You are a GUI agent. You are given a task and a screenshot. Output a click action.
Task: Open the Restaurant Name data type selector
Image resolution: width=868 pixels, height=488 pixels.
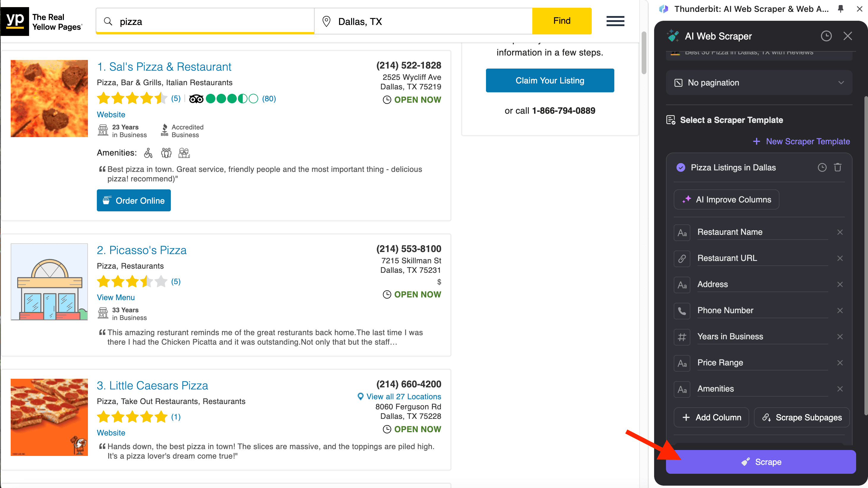682,232
